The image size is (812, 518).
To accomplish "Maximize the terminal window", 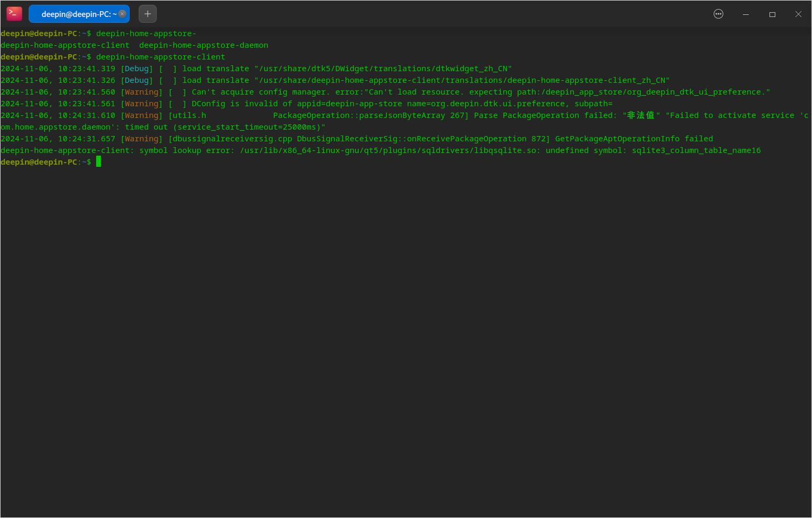I will [772, 14].
